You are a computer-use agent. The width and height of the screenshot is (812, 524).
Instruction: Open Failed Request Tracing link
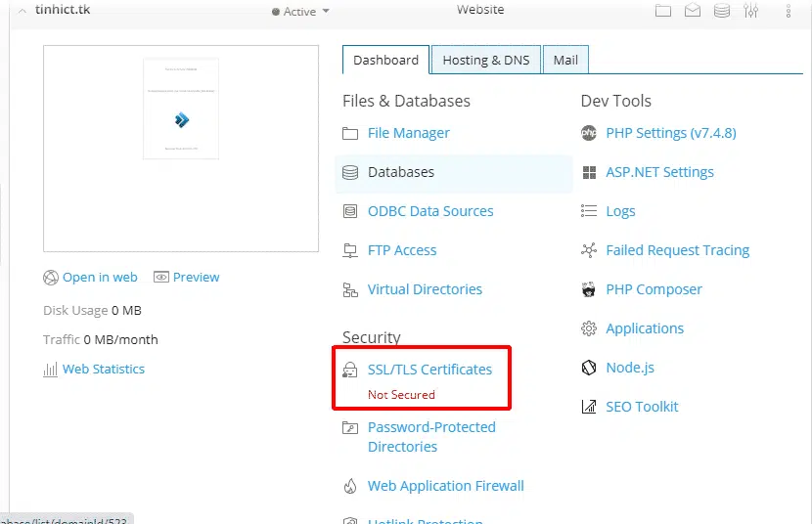point(677,250)
